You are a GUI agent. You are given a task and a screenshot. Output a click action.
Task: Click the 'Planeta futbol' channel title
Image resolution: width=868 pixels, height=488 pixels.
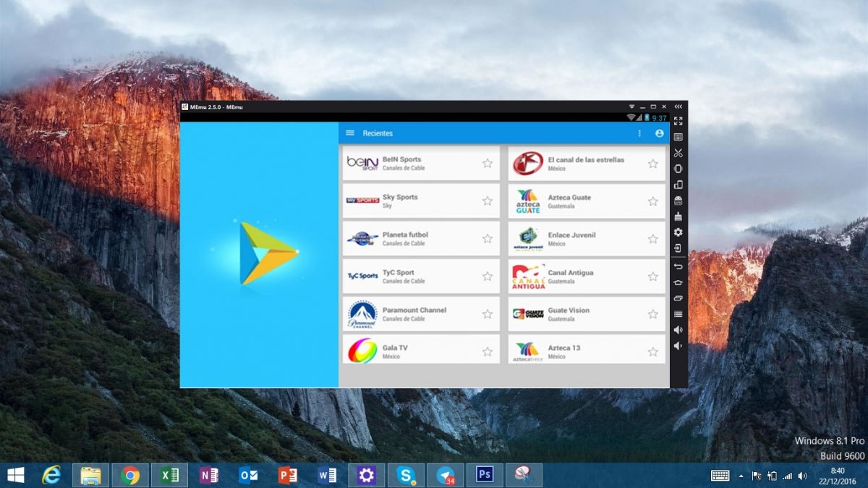point(405,235)
